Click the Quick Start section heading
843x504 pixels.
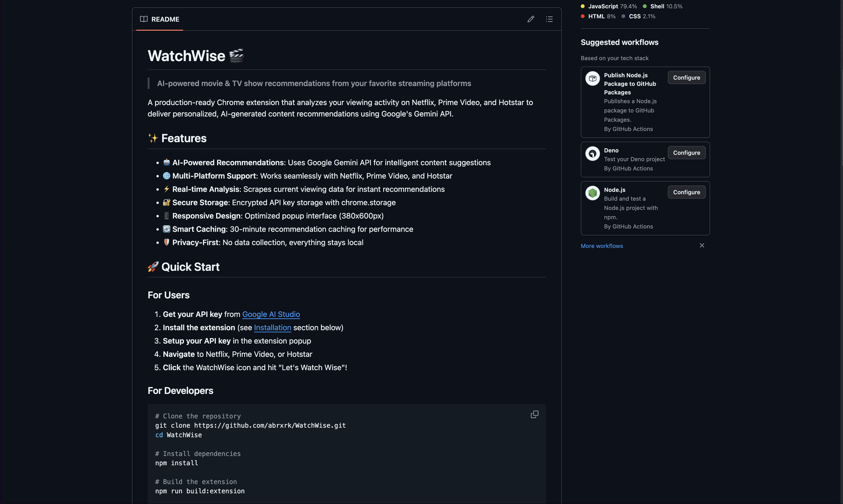pyautogui.click(x=183, y=267)
